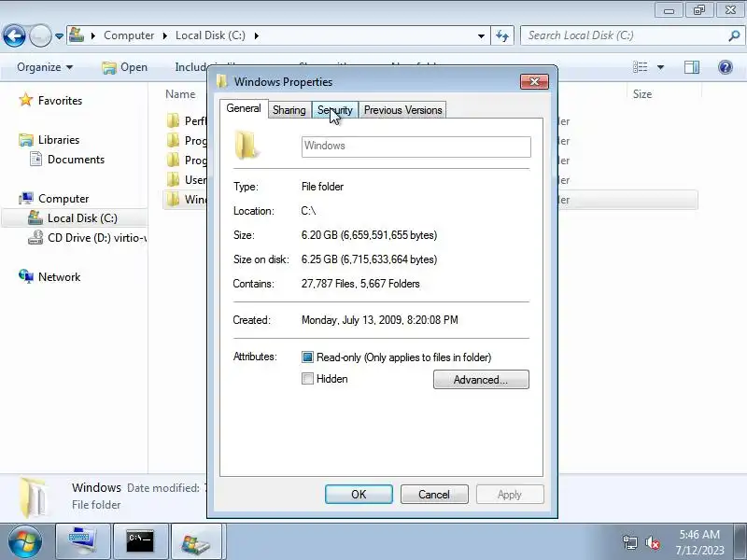Expand the arrow before Computer in breadcrumb
The image size is (747, 560).
(93, 35)
